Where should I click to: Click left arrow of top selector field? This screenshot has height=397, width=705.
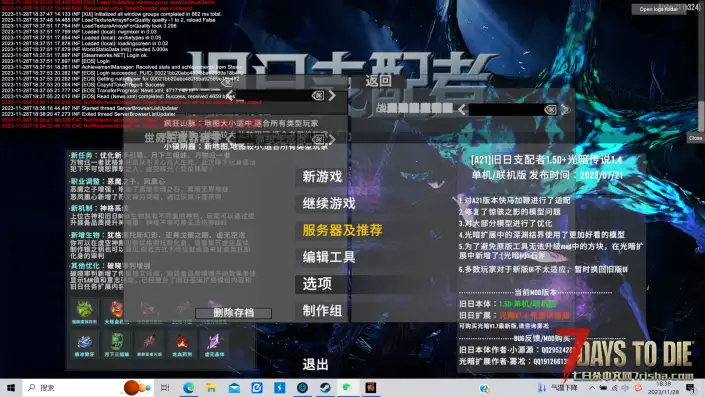point(230,95)
